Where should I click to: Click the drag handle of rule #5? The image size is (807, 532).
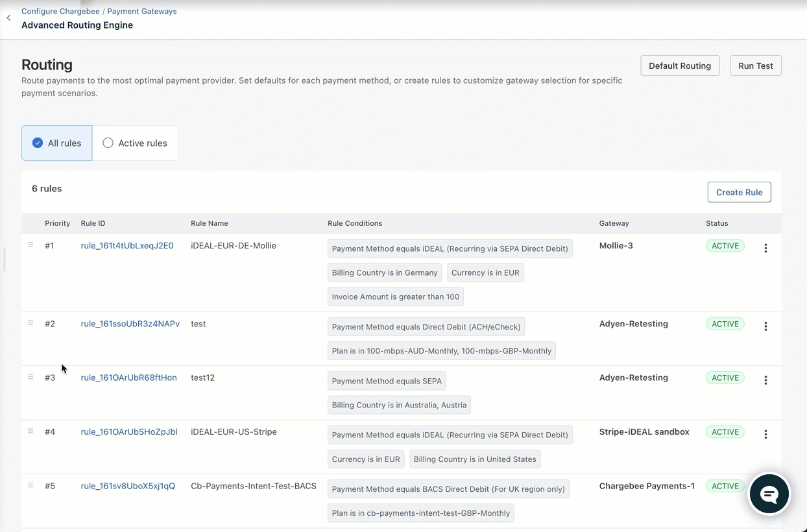pyautogui.click(x=30, y=485)
